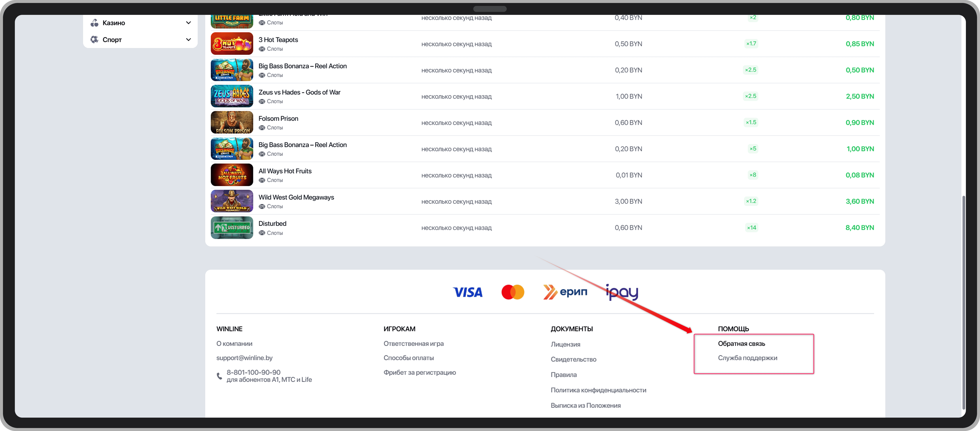
Task: Click the Casino cherry icon in sidebar
Action: click(x=94, y=23)
